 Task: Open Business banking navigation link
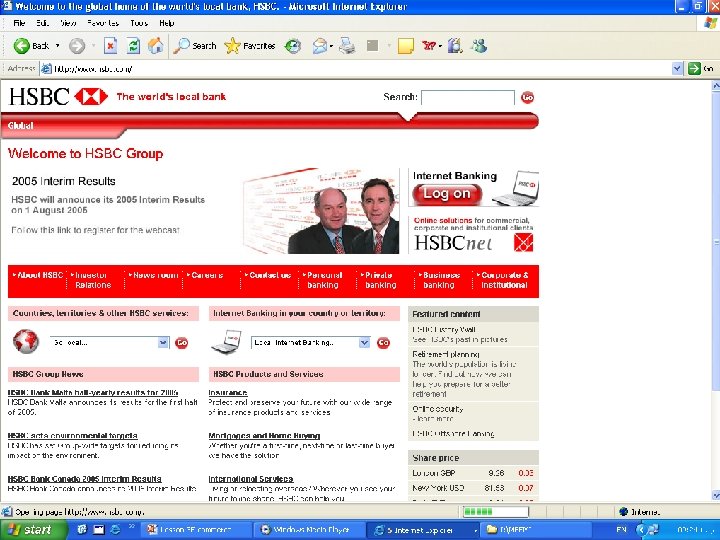click(x=439, y=280)
